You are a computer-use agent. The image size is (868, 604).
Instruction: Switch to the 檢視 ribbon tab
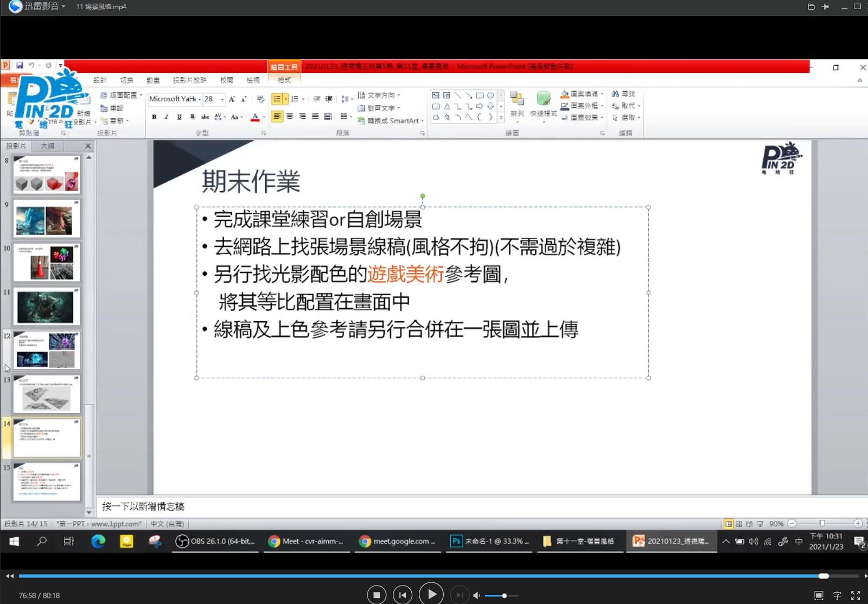pyautogui.click(x=254, y=80)
